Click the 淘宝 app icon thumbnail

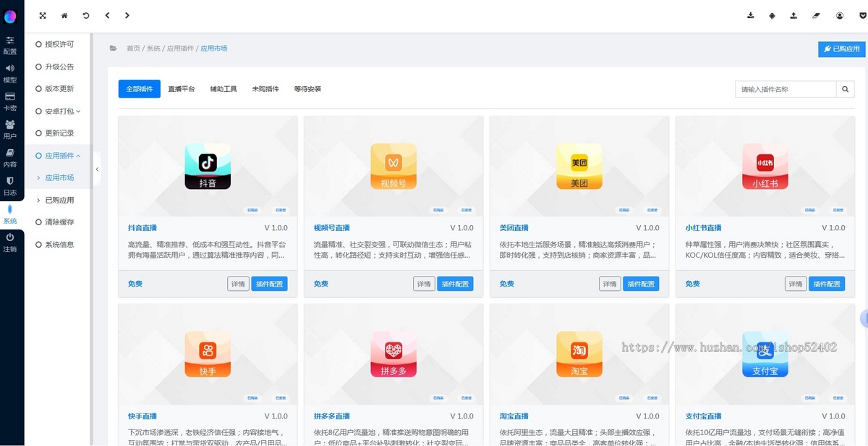tap(579, 355)
